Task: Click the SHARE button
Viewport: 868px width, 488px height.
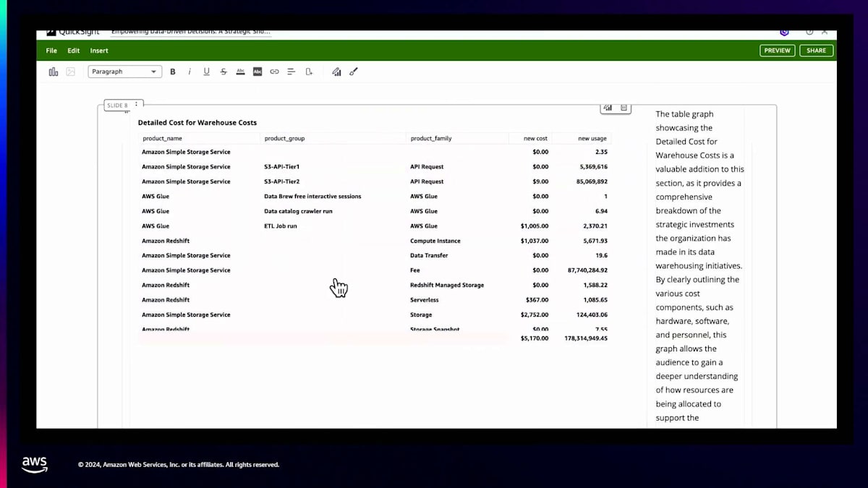Action: [x=817, y=51]
